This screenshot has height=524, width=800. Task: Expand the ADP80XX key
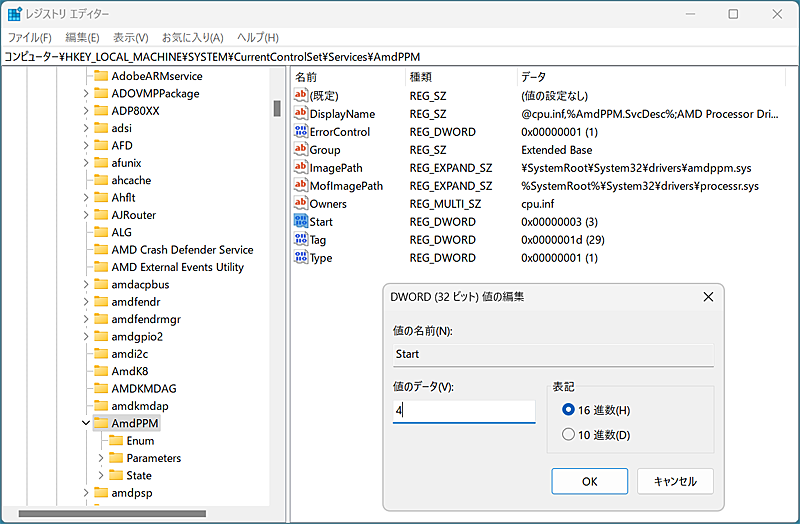point(86,111)
